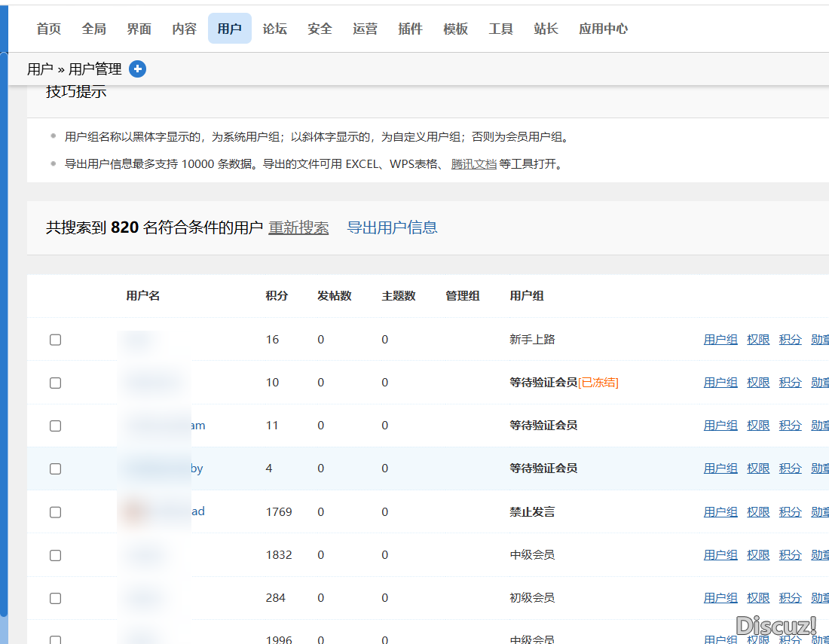
Task: Switch to the 论坛 menu tab
Action: pyautogui.click(x=274, y=29)
